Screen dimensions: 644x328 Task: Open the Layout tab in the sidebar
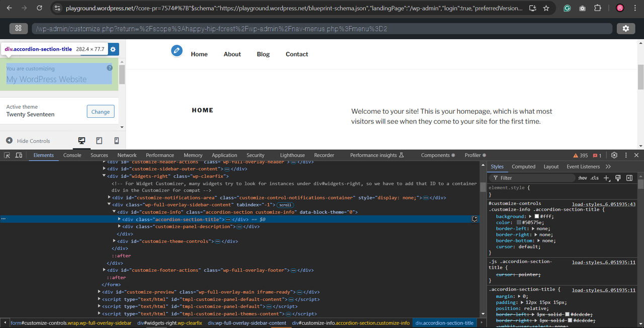point(551,167)
